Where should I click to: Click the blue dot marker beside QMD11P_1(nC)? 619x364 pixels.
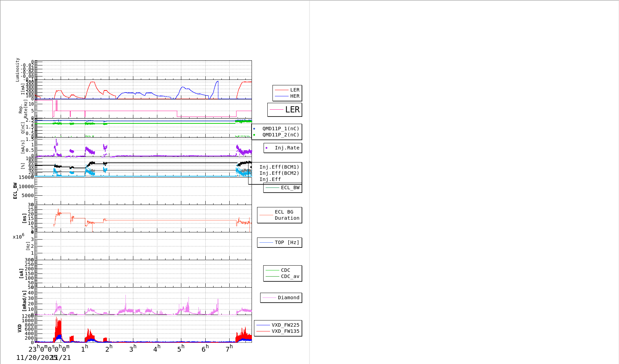click(x=254, y=129)
